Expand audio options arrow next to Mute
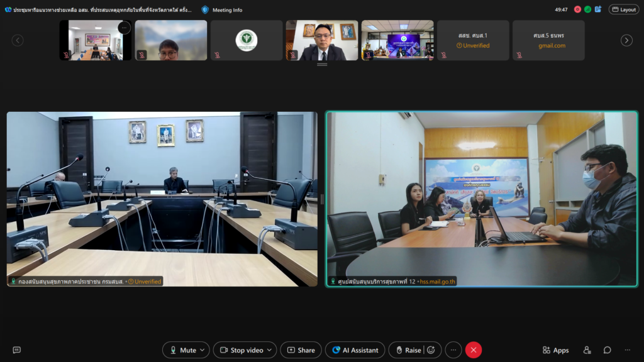644x362 pixels. pos(203,350)
